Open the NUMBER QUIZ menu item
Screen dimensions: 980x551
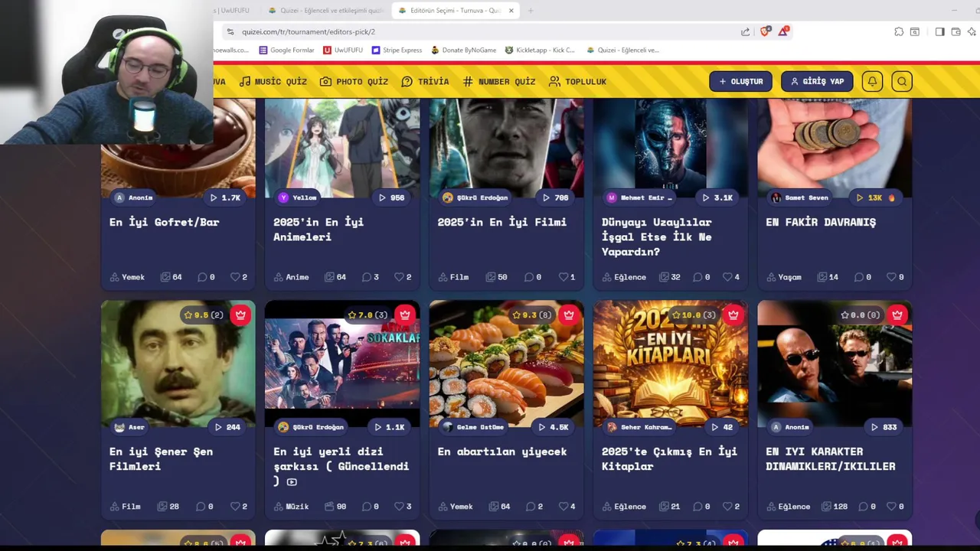click(x=498, y=81)
